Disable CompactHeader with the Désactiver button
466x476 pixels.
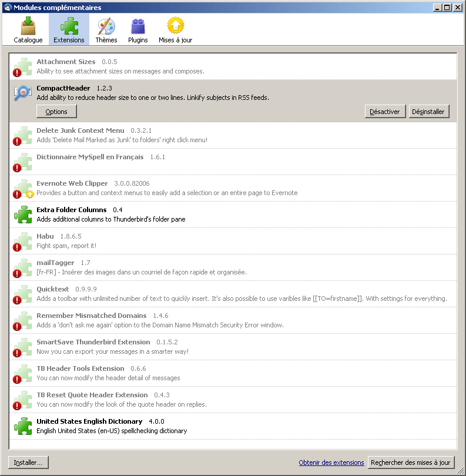pyautogui.click(x=385, y=112)
